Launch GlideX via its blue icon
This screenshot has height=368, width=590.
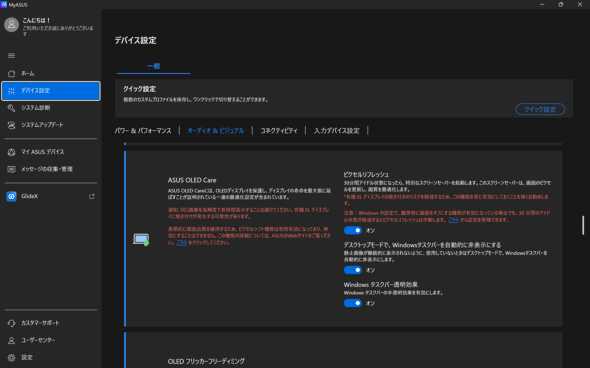click(11, 196)
